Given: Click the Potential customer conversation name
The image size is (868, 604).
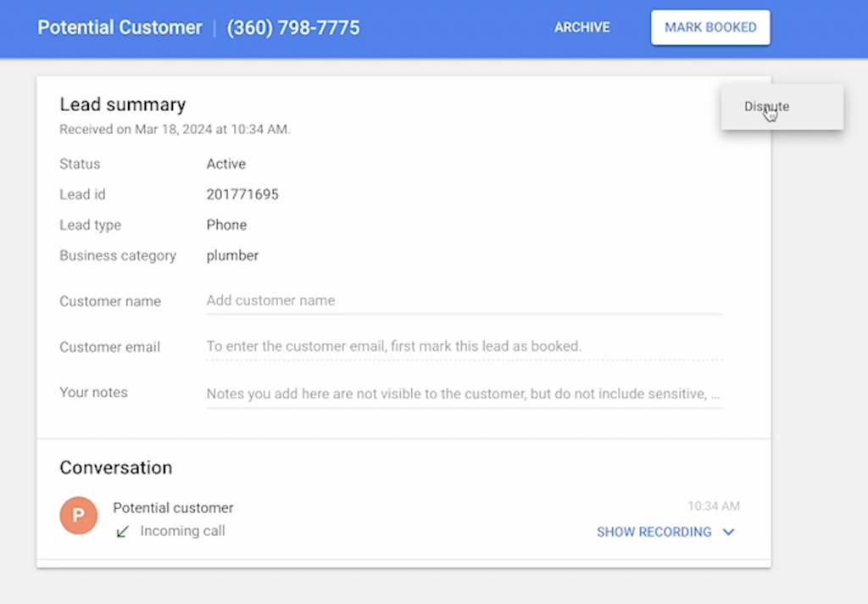Looking at the screenshot, I should click(173, 507).
